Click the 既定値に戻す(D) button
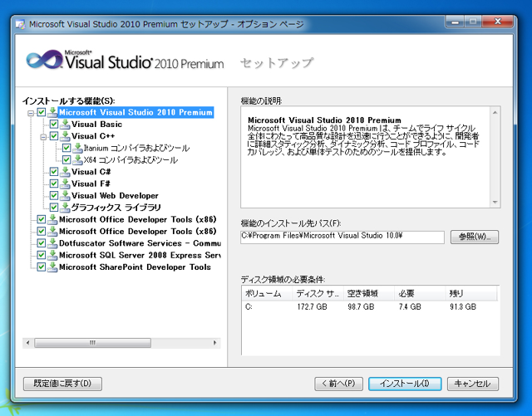The image size is (532, 416). click(62, 384)
